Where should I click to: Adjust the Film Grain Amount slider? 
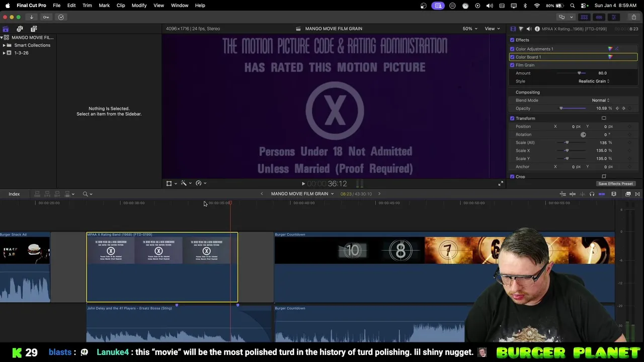(x=571, y=73)
